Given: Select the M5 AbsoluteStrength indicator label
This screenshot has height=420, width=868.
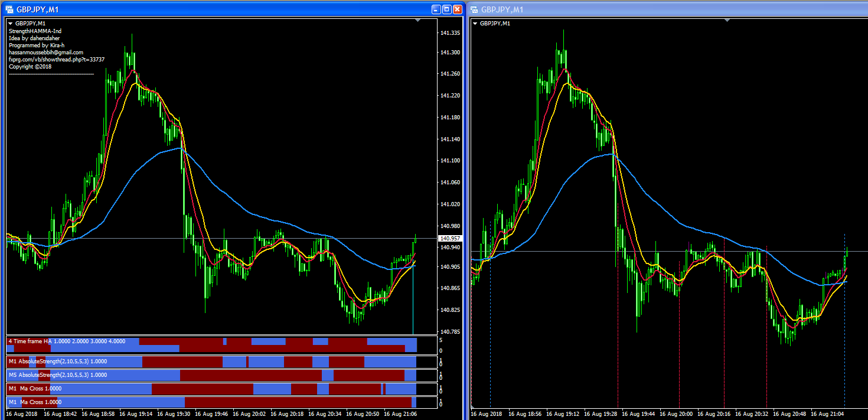Looking at the screenshot, I should [57, 375].
